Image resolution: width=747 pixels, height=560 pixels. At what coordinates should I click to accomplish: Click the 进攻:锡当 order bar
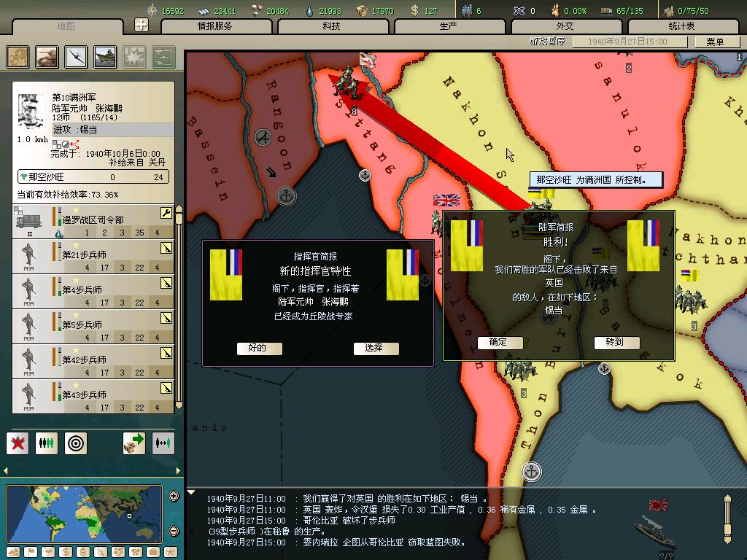(x=113, y=130)
